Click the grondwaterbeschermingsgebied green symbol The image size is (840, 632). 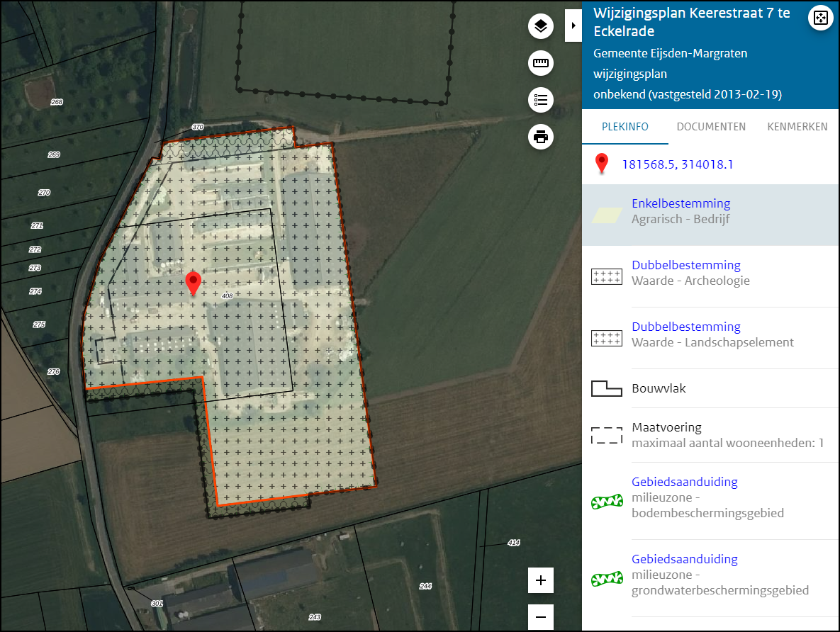pyautogui.click(x=607, y=579)
